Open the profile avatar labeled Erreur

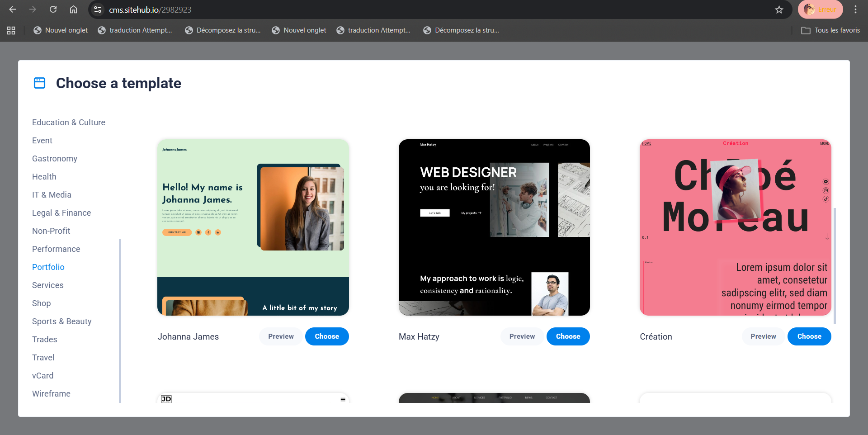coord(820,9)
